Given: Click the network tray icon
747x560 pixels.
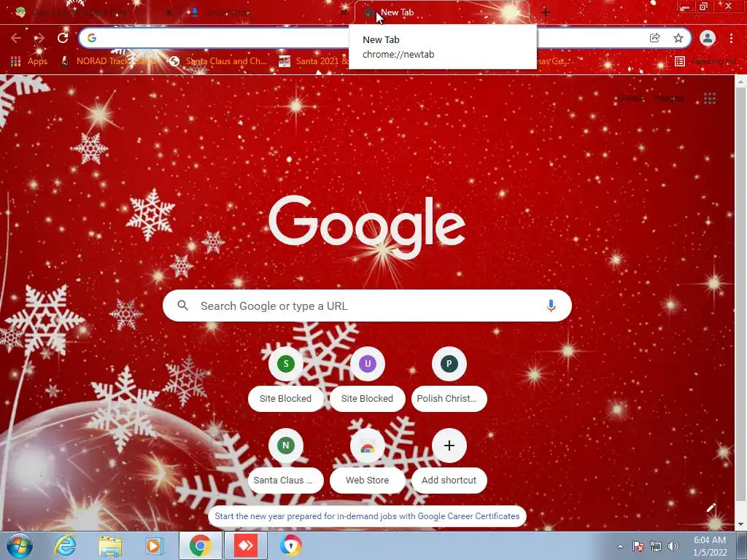Looking at the screenshot, I should [x=656, y=546].
